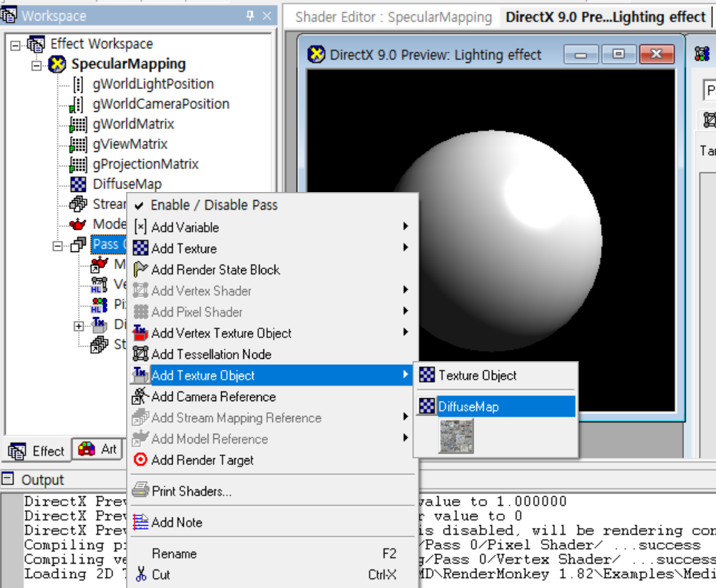Choose Add Variable from context menu
Viewport: 716px width, 588px height.
point(272,227)
